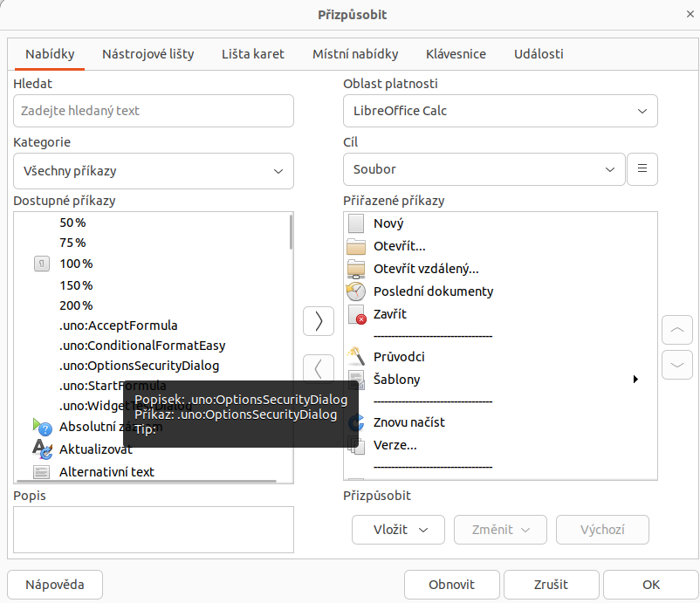
Task: Select the 75 % command
Action: click(72, 243)
